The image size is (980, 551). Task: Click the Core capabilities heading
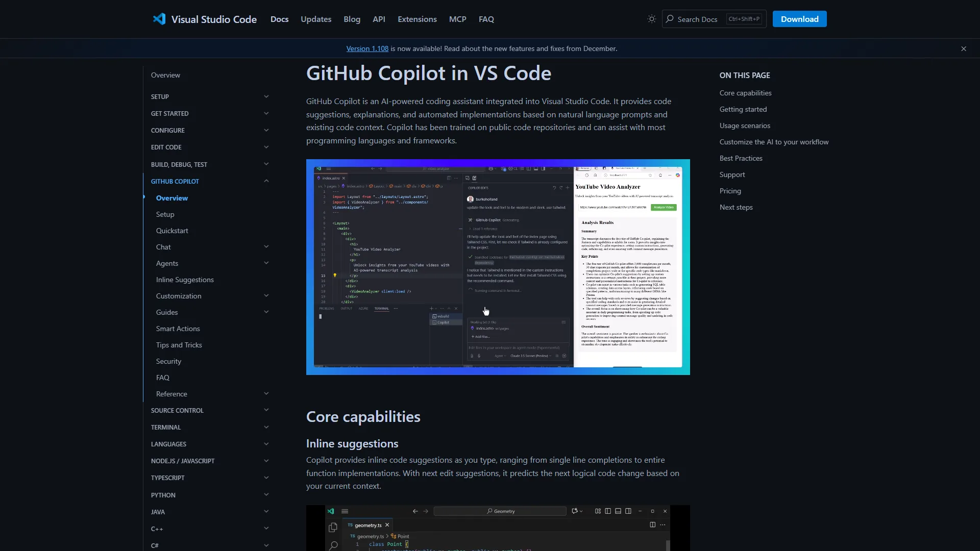[x=363, y=417]
